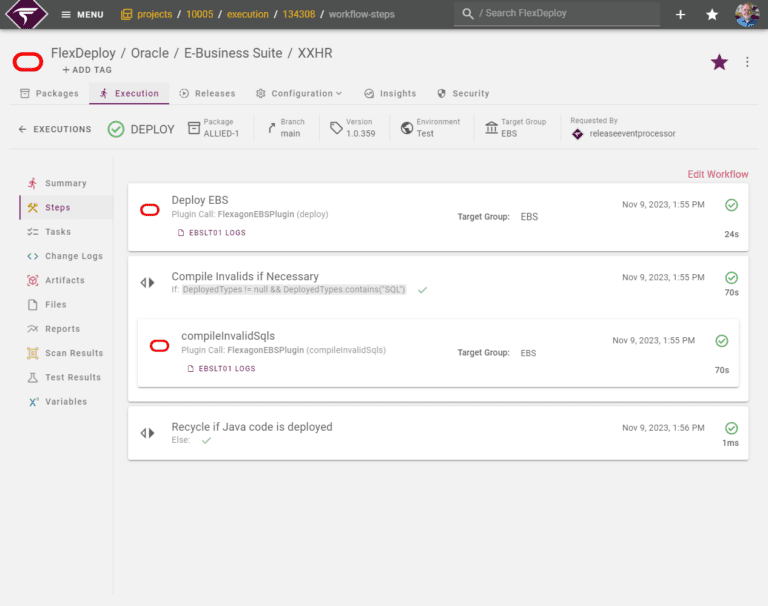
Task: Click the Target Group bank icon
Action: [491, 128]
